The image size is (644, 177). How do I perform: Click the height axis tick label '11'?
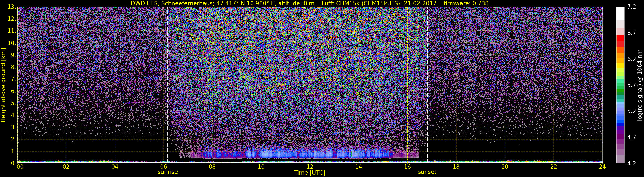pos(12,31)
